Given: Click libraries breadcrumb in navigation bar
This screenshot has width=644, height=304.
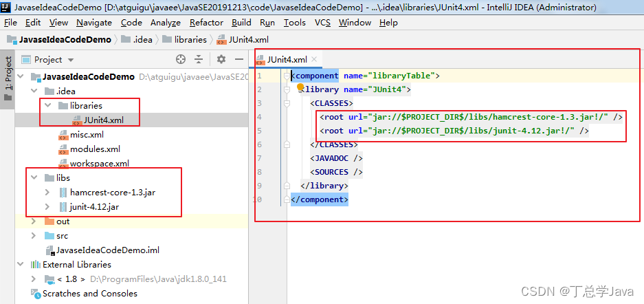Looking at the screenshot, I should coord(184,40).
